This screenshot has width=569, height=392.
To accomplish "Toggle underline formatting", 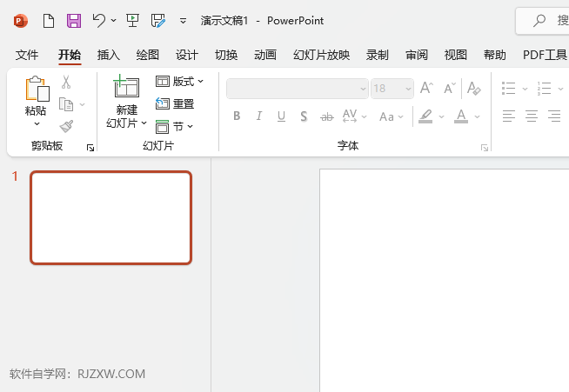I will click(281, 116).
